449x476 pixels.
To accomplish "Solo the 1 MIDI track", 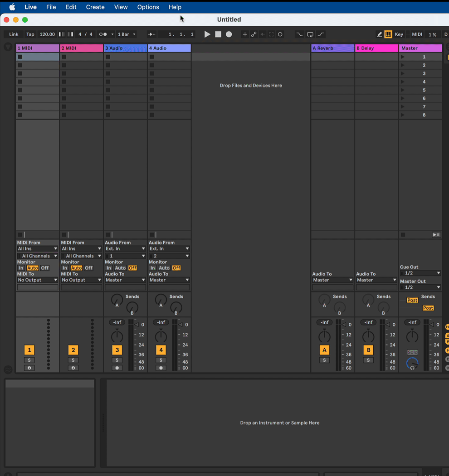I will point(29,360).
